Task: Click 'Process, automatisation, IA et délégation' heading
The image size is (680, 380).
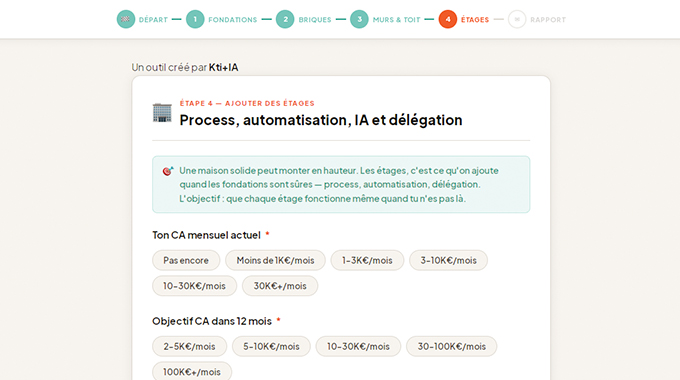Action: coord(321,120)
